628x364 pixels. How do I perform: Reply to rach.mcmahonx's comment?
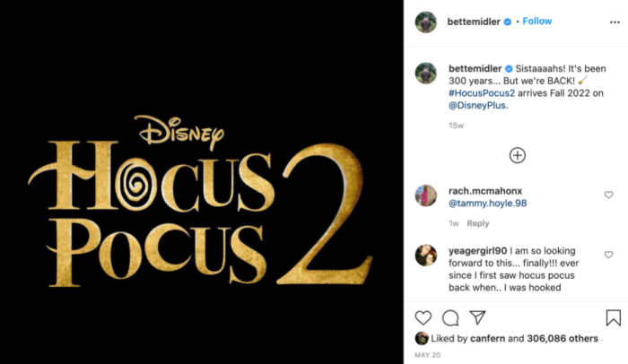pos(478,223)
